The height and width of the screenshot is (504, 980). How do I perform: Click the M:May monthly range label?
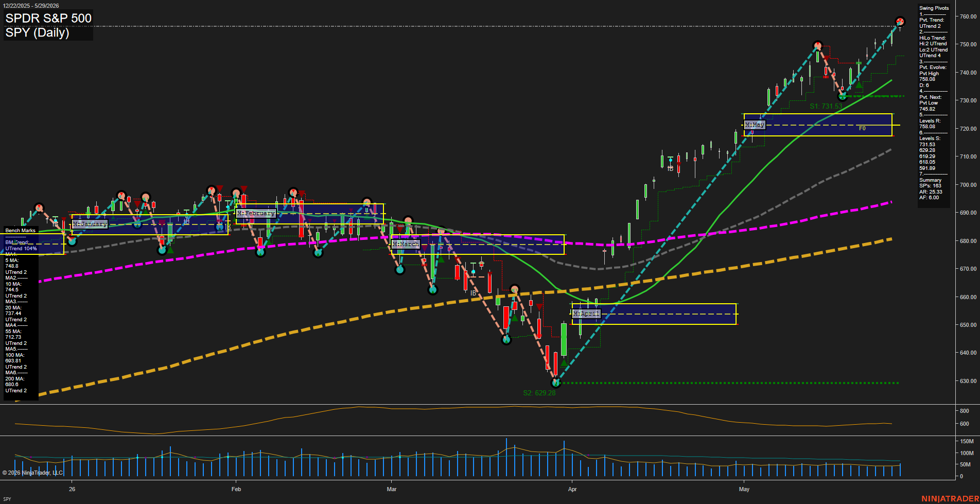755,125
